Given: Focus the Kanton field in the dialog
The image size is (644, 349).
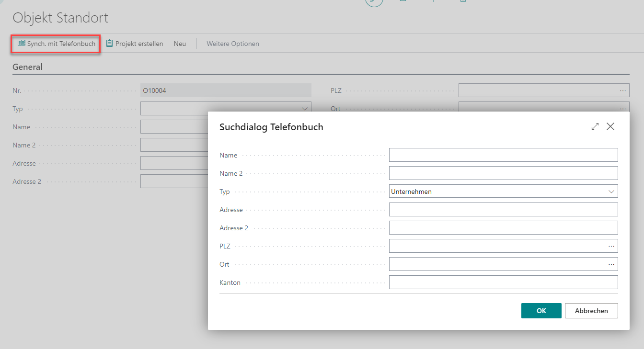Looking at the screenshot, I should pos(504,282).
